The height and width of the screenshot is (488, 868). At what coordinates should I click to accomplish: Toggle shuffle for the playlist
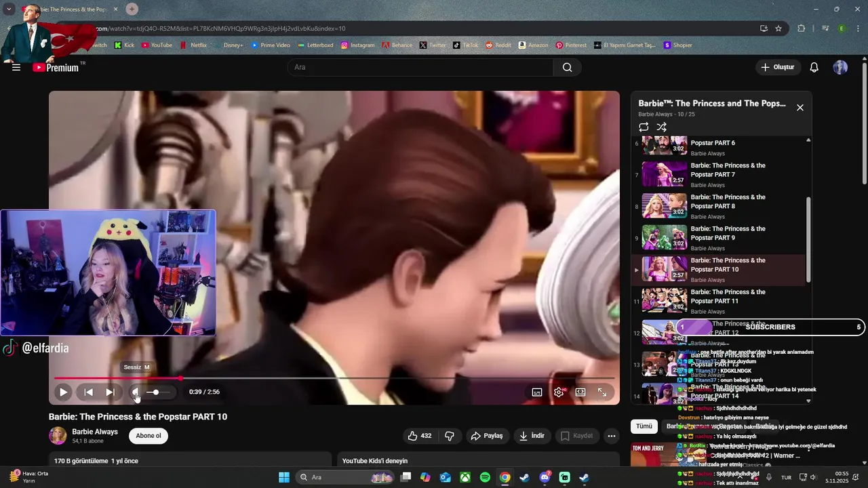point(662,127)
